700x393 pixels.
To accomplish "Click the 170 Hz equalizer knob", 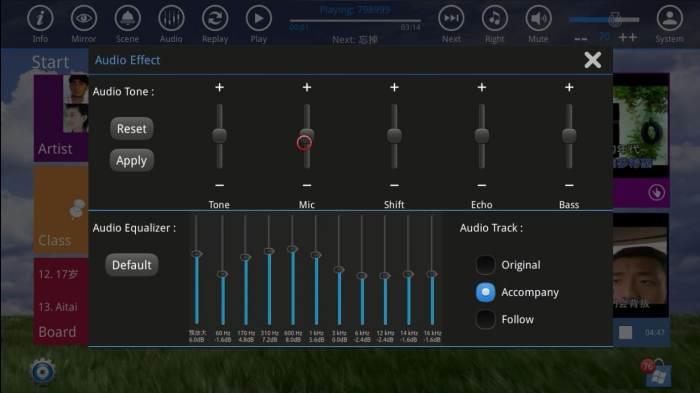I will [246, 257].
